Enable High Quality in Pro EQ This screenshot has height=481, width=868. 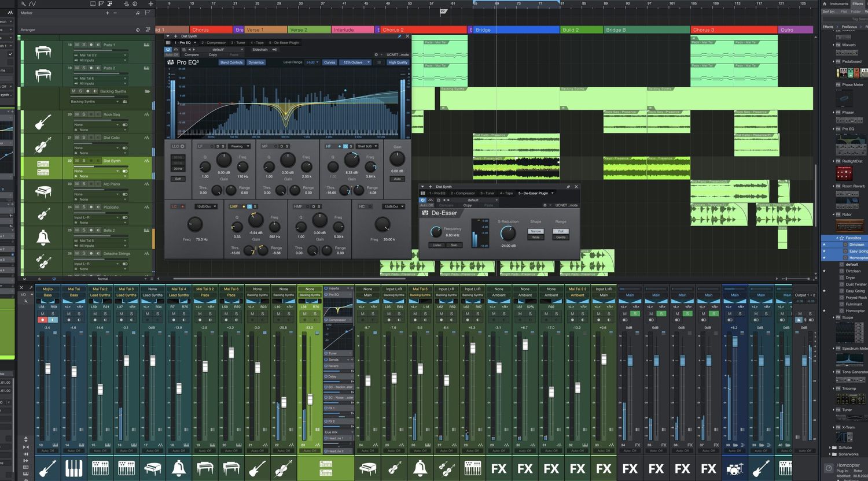(x=398, y=62)
